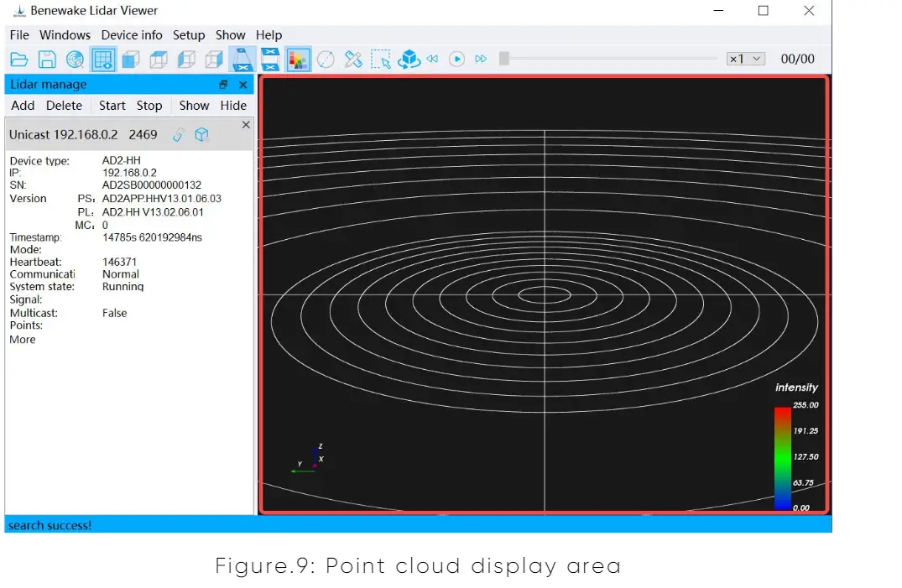902x588 pixels.
Task: Click the link icon beside port 2469
Action: (179, 135)
